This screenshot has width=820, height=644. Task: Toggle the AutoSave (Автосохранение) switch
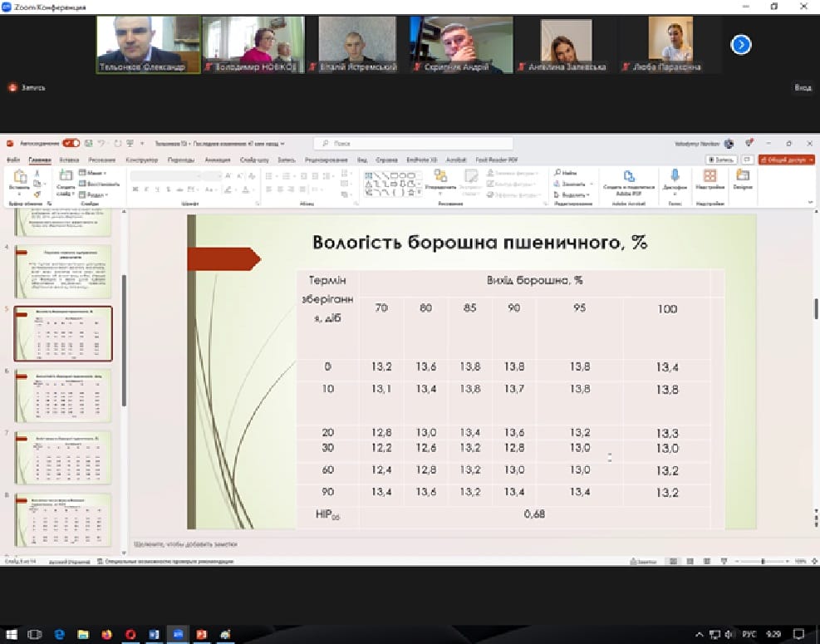click(71, 143)
